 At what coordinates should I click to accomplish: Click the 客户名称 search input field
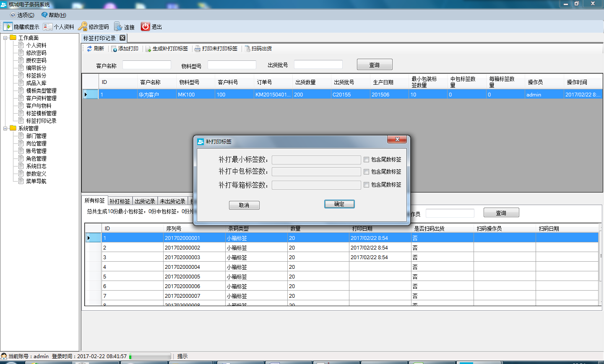(146, 65)
